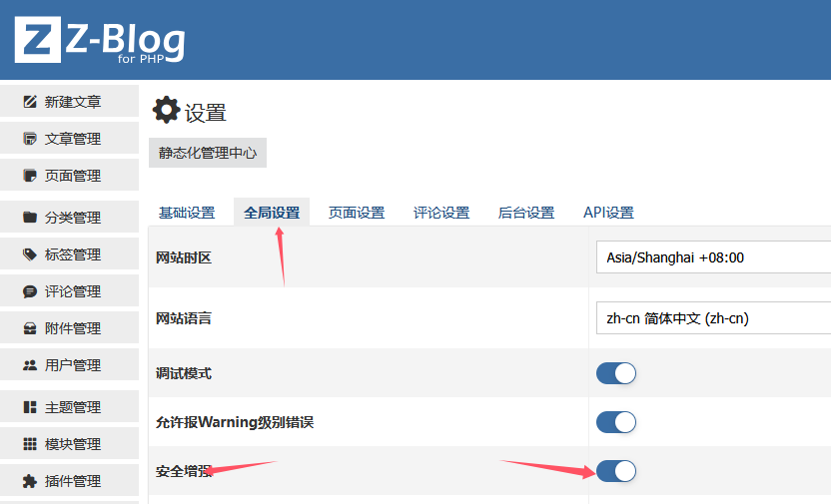The width and height of the screenshot is (831, 504).
Task: Disable the 允许报Warning级别错误 switch
Action: click(615, 422)
